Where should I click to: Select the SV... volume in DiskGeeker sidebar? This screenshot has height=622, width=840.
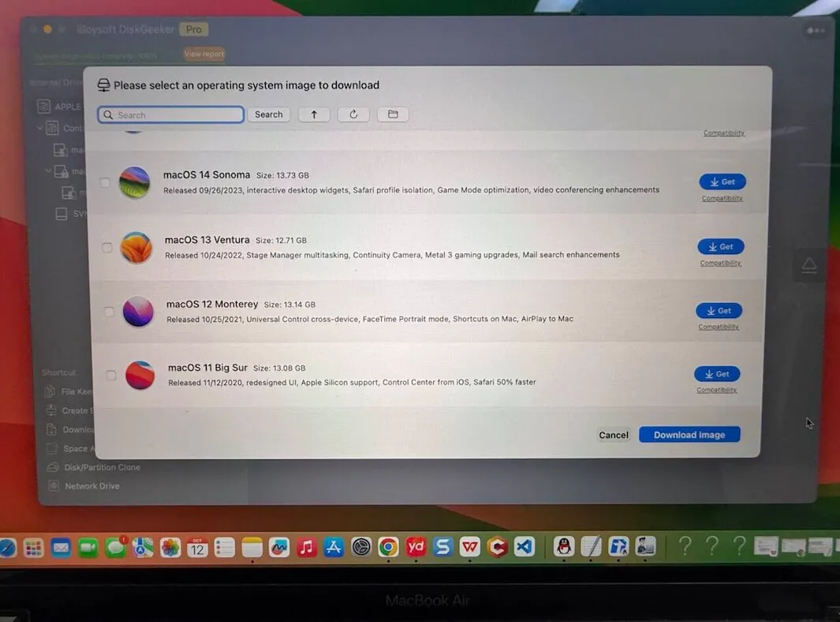(x=71, y=213)
